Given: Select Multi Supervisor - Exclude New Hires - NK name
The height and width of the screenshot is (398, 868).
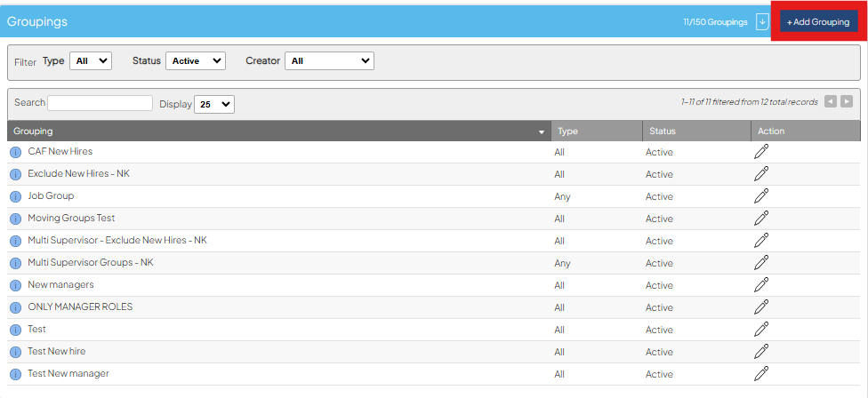Looking at the screenshot, I should click(x=117, y=241).
